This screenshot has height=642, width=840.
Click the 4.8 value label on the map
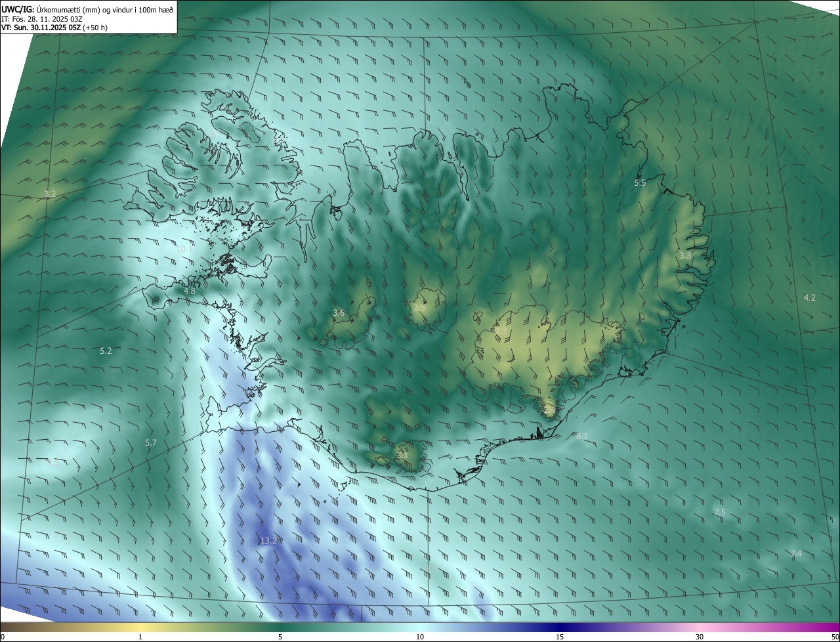pyautogui.click(x=190, y=291)
